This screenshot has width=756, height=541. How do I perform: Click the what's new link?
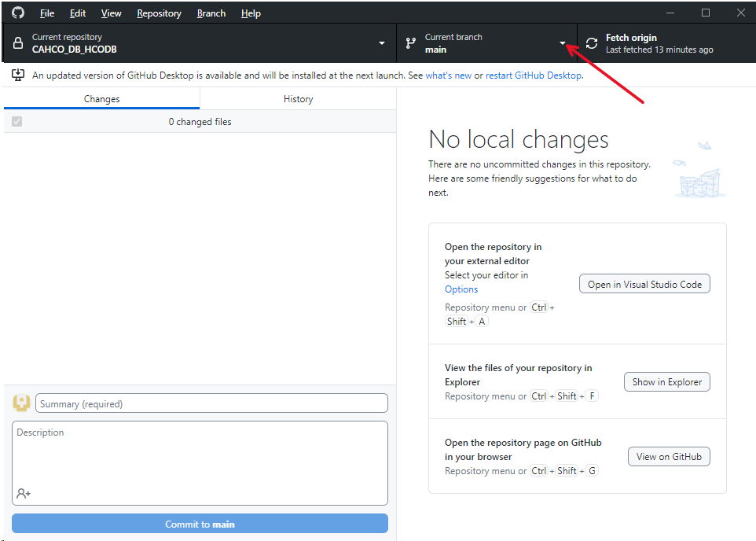tap(448, 75)
